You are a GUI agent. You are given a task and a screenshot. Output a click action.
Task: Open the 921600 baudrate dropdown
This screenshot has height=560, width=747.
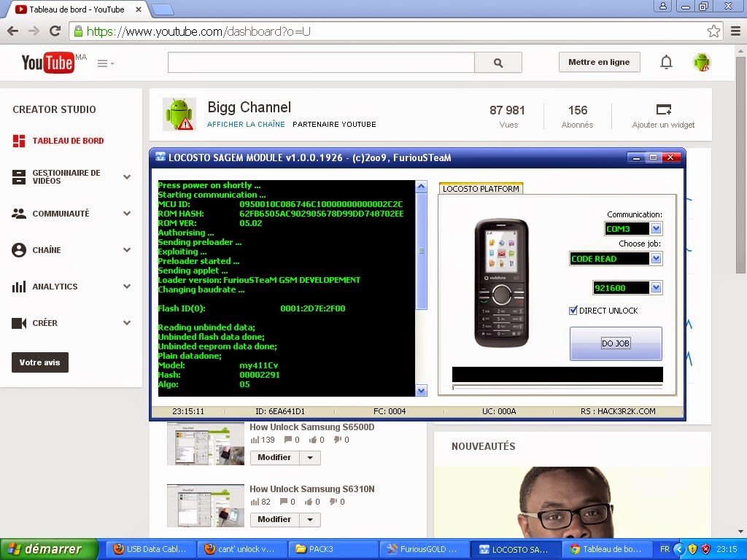click(656, 287)
